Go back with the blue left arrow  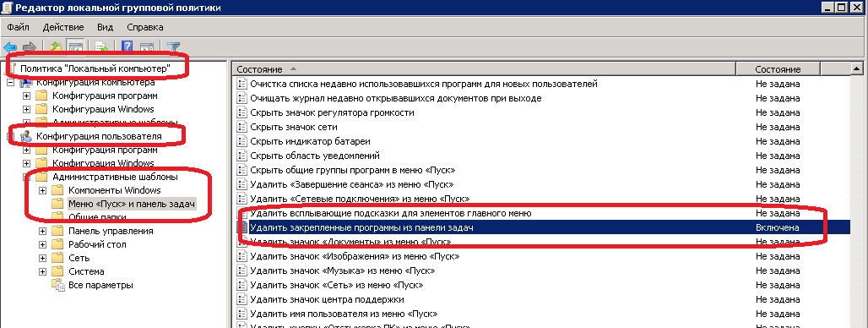click(10, 47)
